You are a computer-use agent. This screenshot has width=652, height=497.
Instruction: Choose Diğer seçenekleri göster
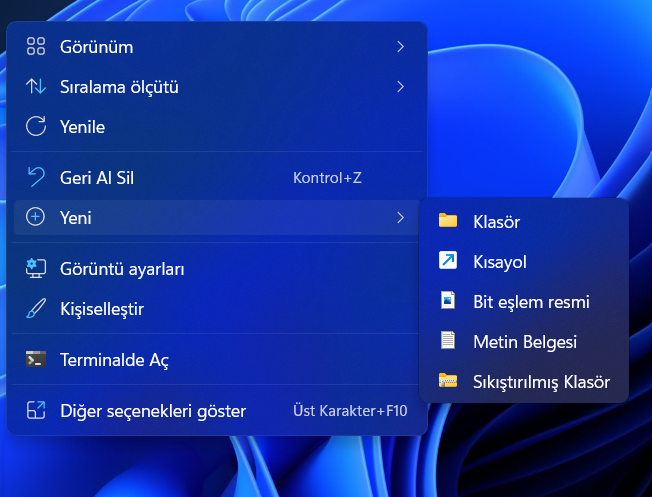(217, 410)
